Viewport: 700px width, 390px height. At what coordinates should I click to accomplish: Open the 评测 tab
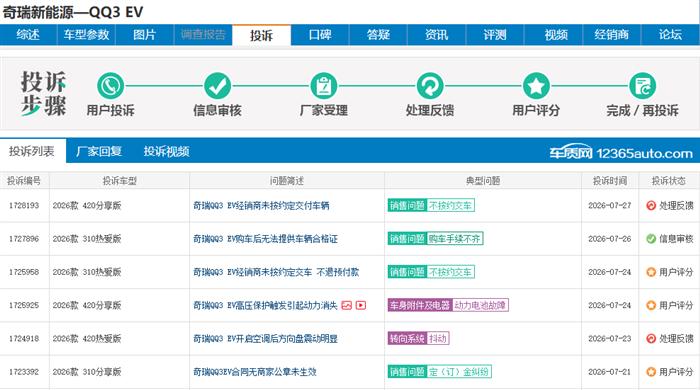495,35
